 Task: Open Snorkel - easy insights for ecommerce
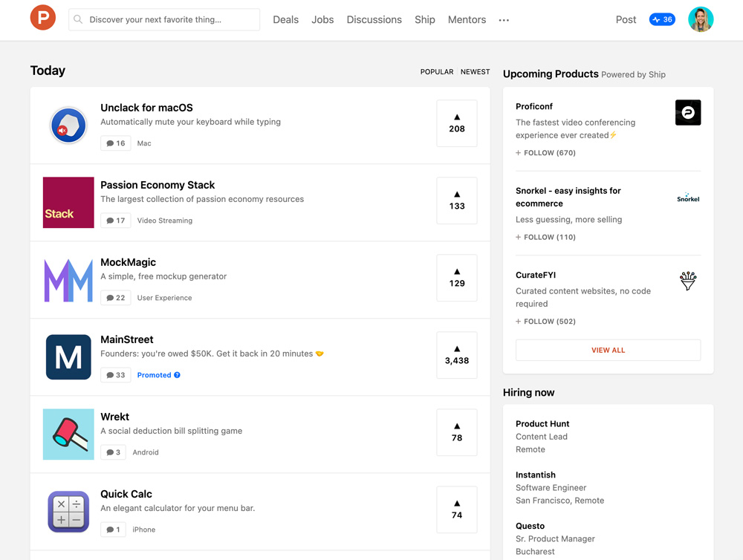tap(568, 197)
